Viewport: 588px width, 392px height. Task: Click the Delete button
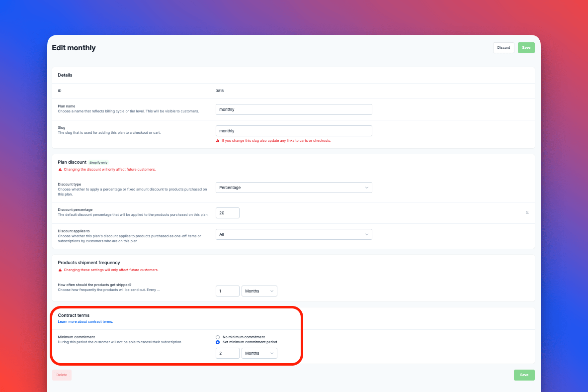pos(62,375)
